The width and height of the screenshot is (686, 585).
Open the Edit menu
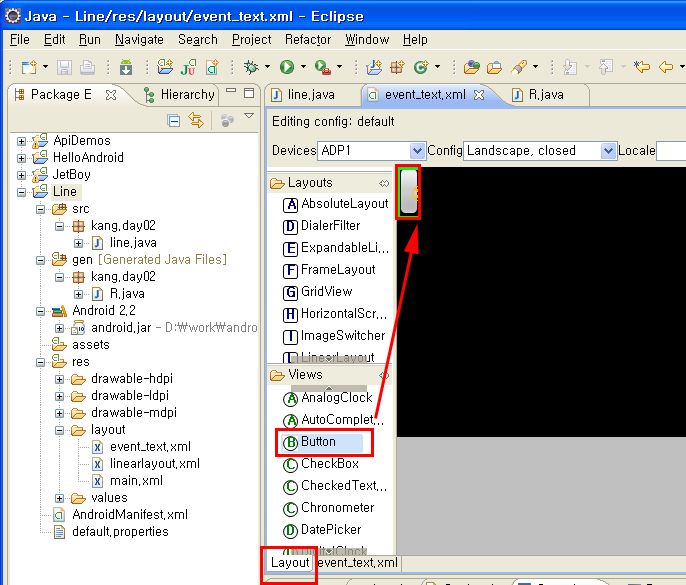tap(54, 40)
